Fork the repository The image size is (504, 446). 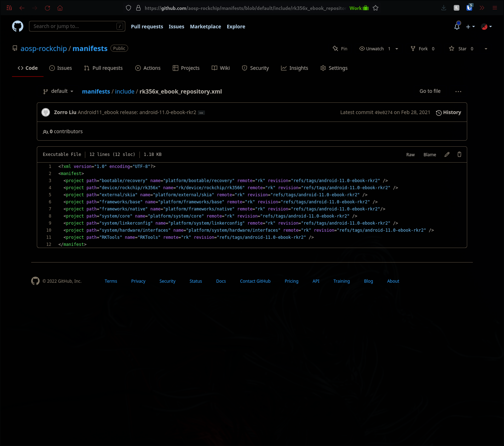coord(423,49)
